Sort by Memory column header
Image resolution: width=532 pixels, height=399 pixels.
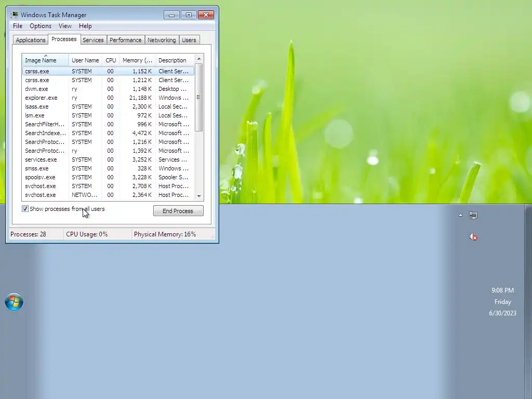(x=137, y=60)
